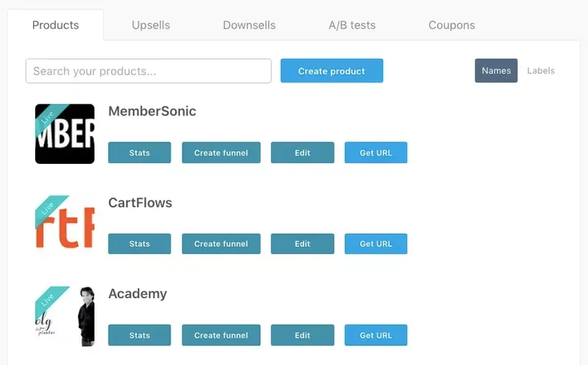Create funnel for Academy
Viewport: 588px width, 365px height.
(221, 335)
